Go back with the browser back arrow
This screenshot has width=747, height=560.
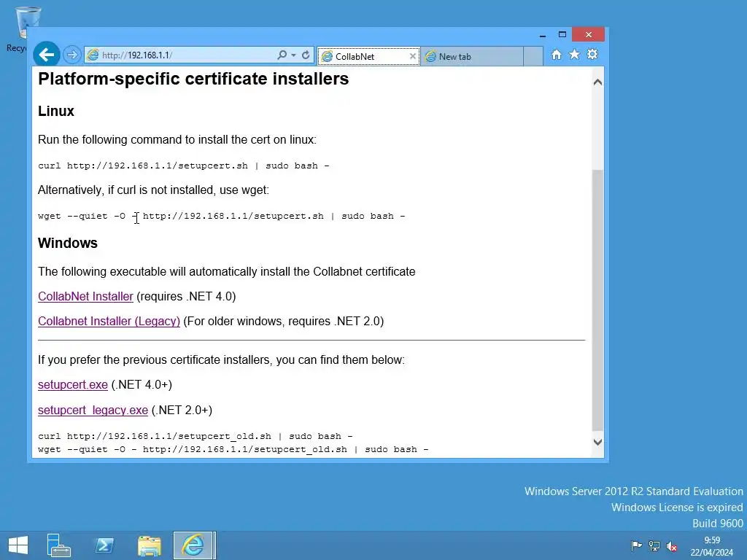46,55
